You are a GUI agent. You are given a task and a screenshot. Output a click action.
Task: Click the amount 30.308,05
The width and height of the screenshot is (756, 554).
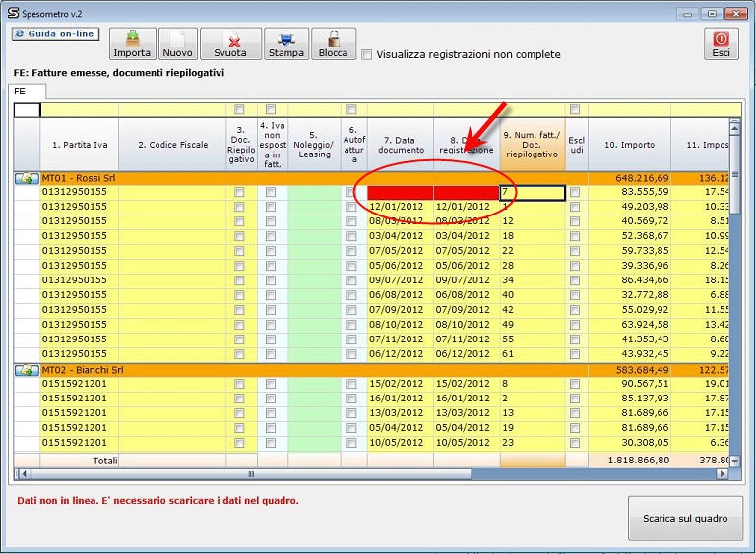coord(645,442)
